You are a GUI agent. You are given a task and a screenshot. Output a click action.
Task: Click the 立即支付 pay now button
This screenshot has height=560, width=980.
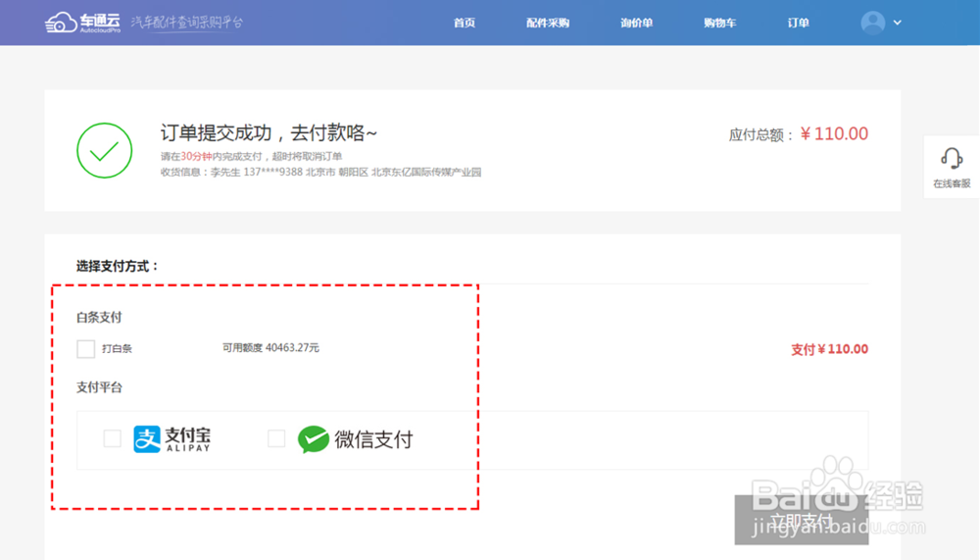pos(802,520)
